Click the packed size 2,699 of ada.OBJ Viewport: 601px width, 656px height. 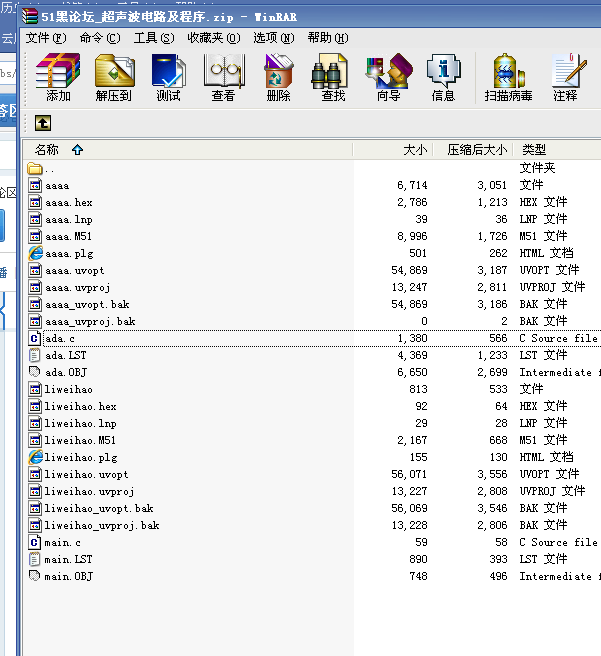492,372
